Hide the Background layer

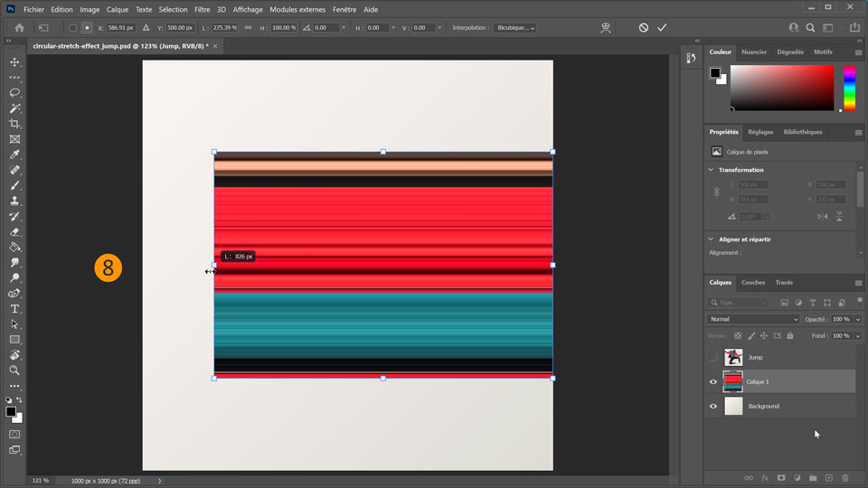click(x=712, y=406)
